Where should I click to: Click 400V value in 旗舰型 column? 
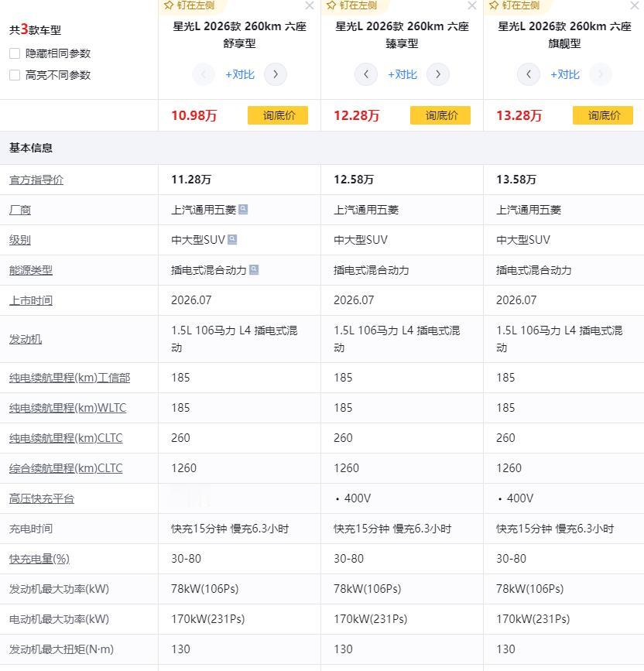pyautogui.click(x=520, y=498)
